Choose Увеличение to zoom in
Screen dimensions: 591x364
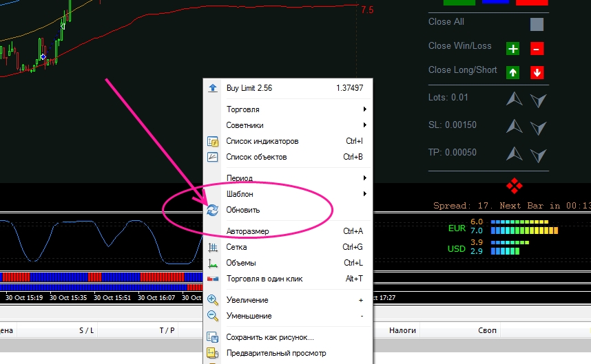(288, 300)
